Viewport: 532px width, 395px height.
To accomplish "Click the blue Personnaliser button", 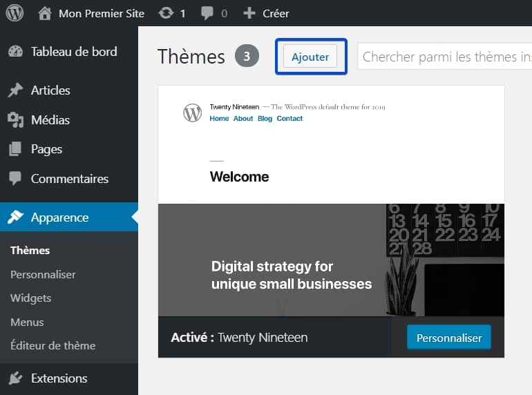I will point(449,338).
